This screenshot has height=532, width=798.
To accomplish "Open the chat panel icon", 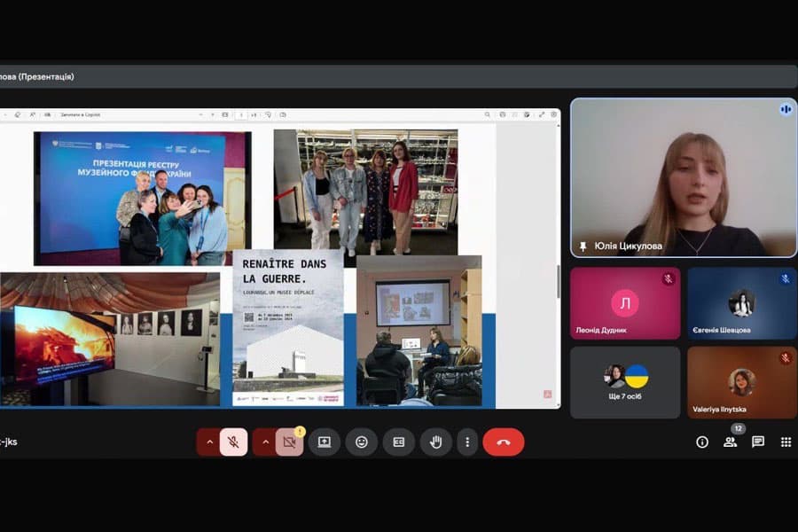I will 758,442.
